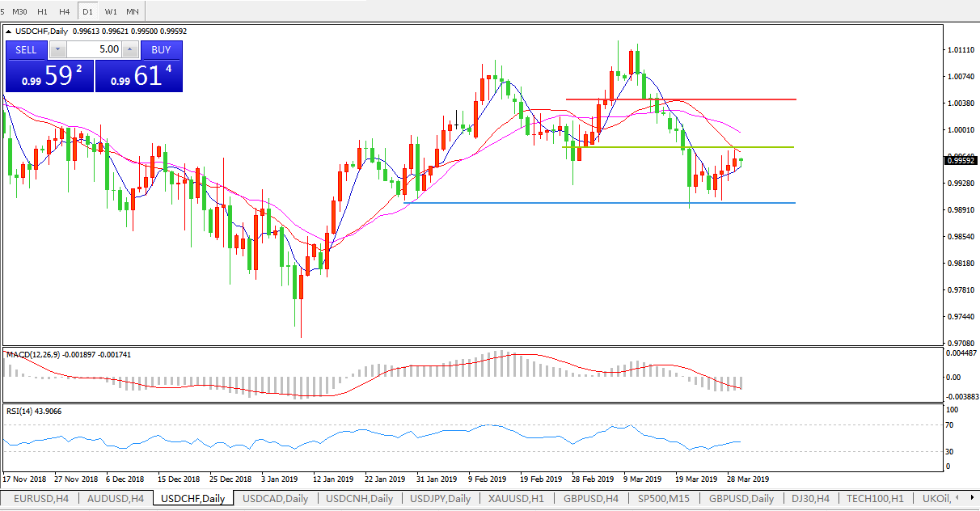Open the SP500,M15 chart tab
Viewport: 980px width, 511px height.
pyautogui.click(x=663, y=499)
